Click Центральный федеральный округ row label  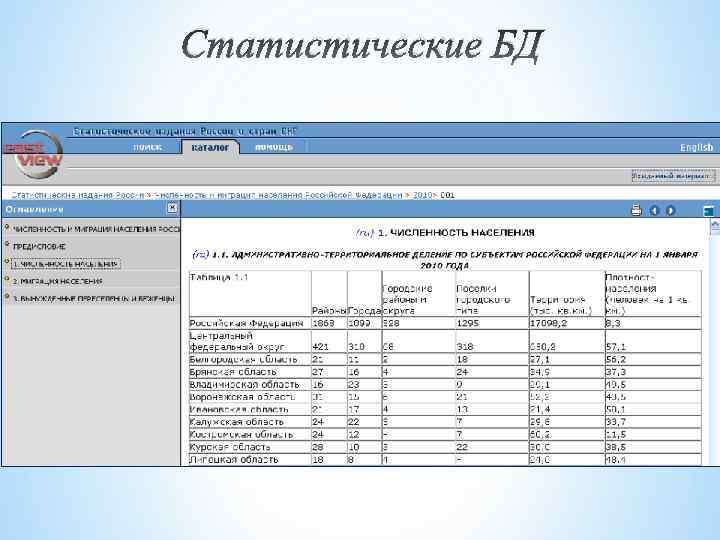[237, 341]
